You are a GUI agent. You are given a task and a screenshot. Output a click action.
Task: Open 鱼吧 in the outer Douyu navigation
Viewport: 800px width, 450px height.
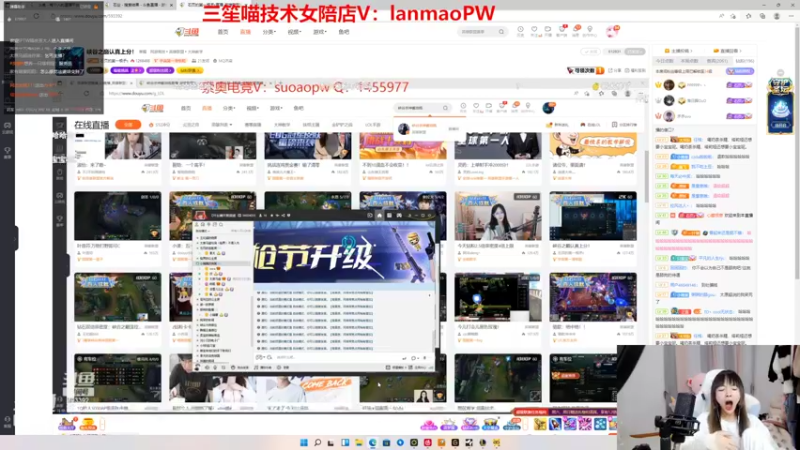pos(344,32)
